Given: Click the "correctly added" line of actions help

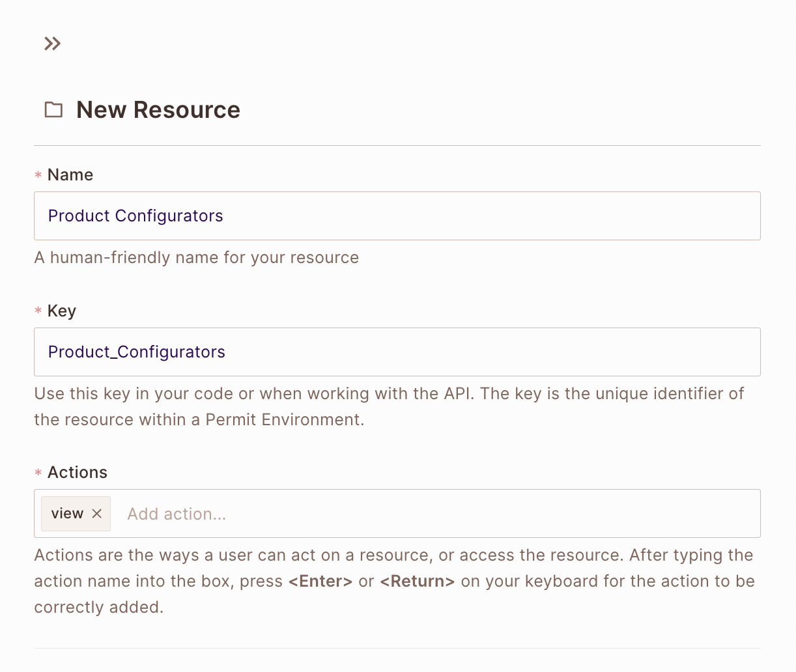Looking at the screenshot, I should tap(98, 607).
